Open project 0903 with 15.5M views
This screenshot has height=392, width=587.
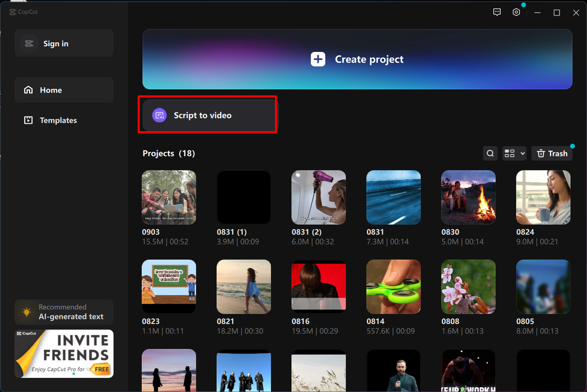coord(169,197)
